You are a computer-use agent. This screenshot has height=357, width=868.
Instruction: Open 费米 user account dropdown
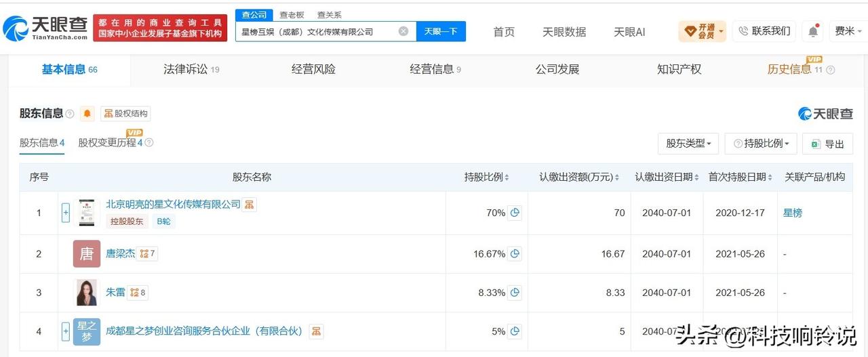pos(848,31)
